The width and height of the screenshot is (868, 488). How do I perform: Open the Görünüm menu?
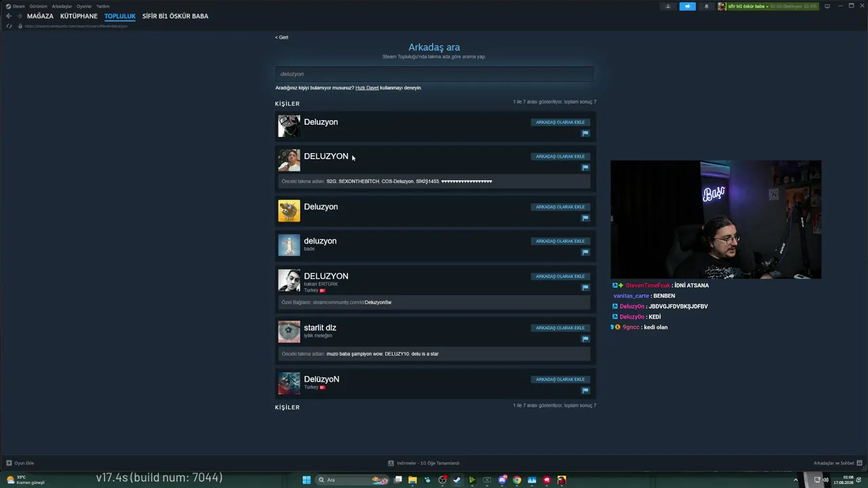point(39,6)
